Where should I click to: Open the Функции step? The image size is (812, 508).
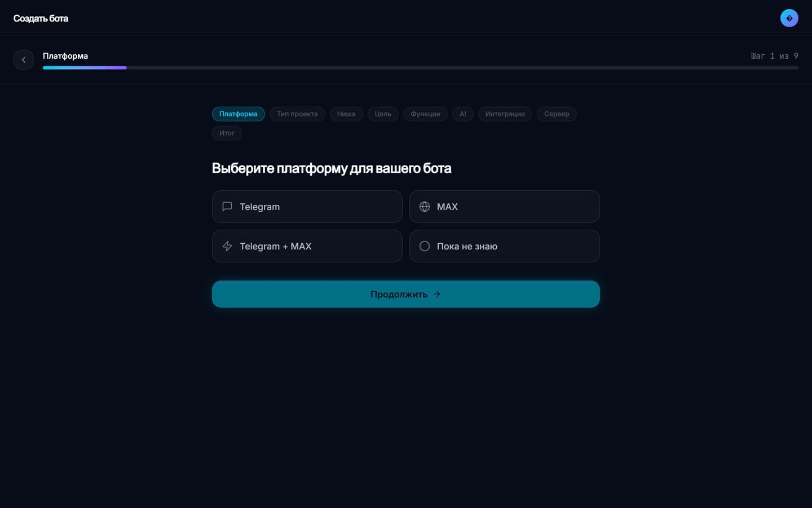(425, 114)
